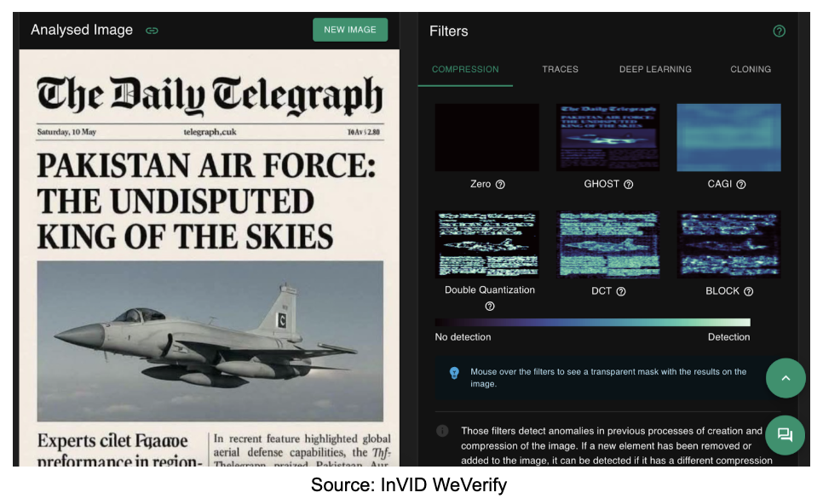Open the DEEP LEARNING tab
This screenshot has width=823, height=504.
click(655, 69)
